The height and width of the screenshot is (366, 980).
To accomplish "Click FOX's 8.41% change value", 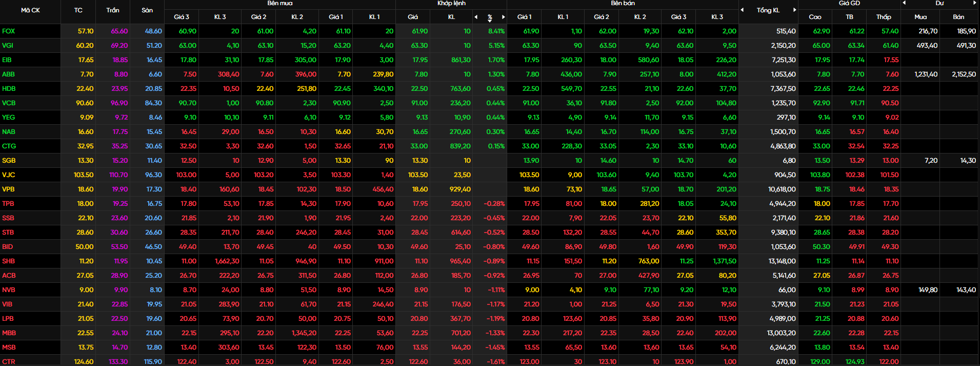I will 496,31.
